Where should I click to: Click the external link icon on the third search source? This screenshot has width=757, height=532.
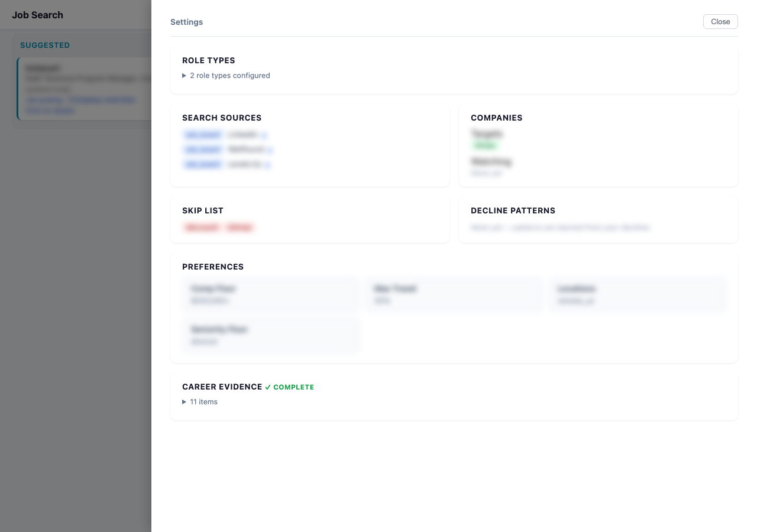pyautogui.click(x=267, y=164)
